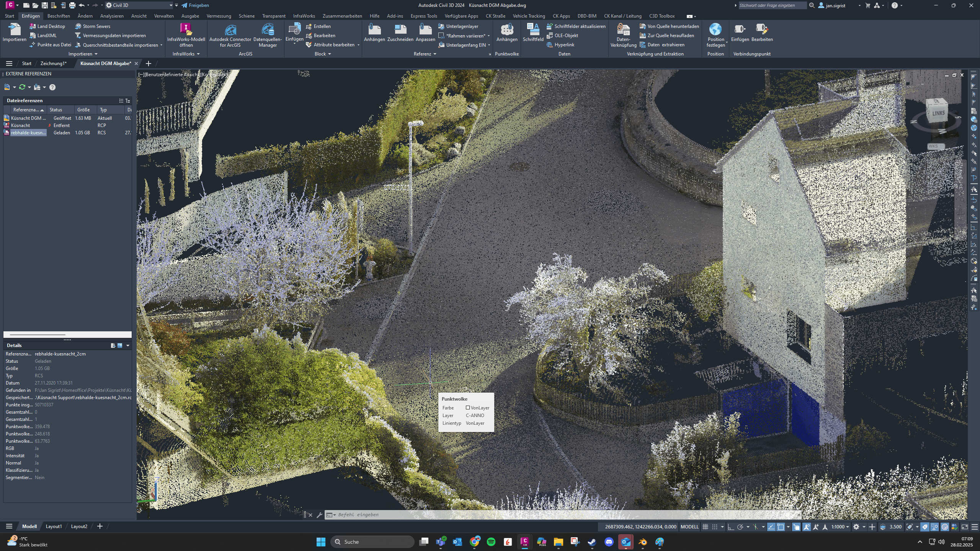Open help in Externe Referenzen palette
The image size is (980, 551).
click(52, 87)
